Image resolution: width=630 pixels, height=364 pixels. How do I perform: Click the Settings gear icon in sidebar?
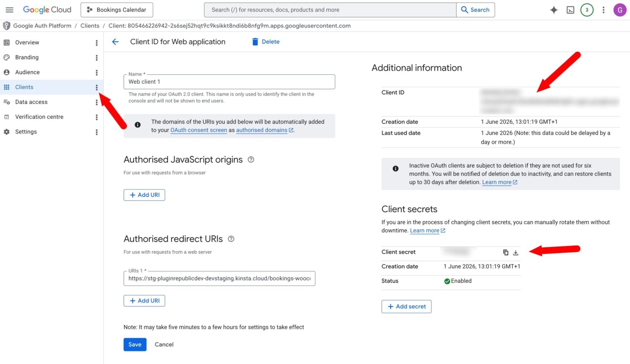tap(7, 132)
